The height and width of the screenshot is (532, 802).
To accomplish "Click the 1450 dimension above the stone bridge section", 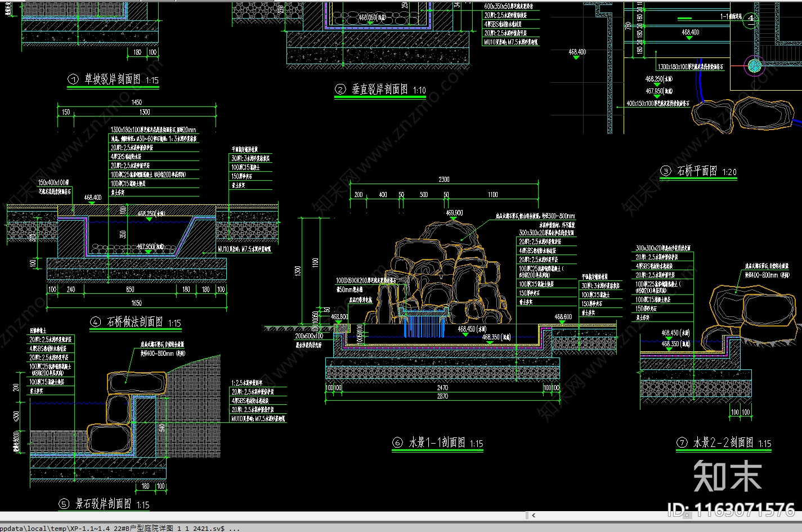I will coord(137,102).
